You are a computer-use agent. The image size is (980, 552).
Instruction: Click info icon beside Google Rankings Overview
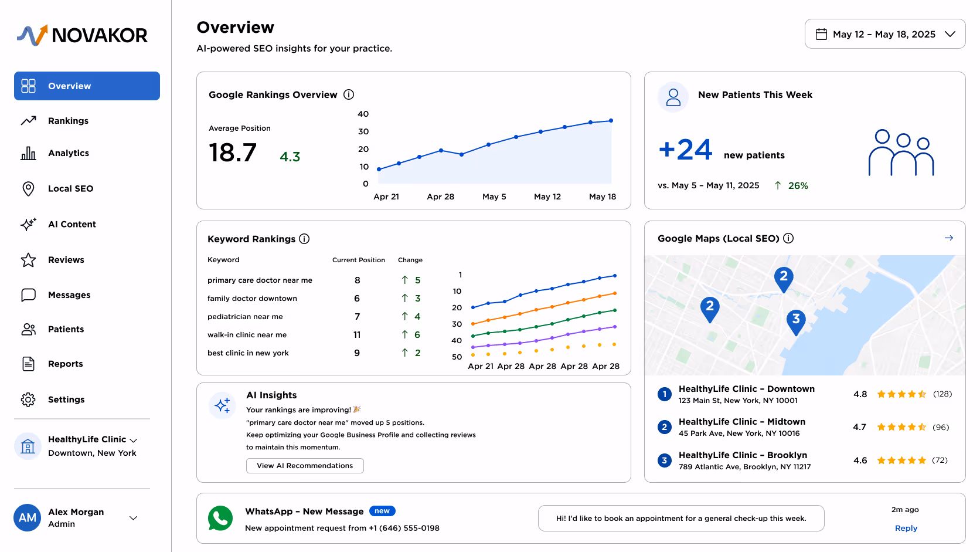point(349,94)
